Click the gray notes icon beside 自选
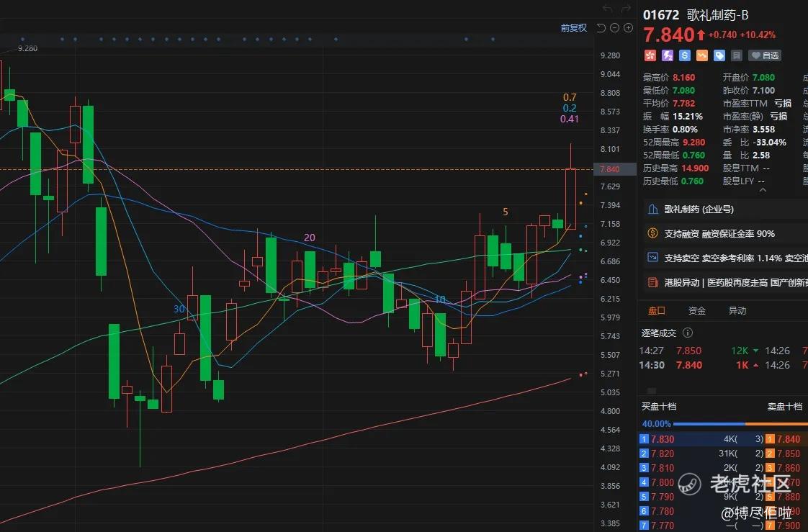The height and width of the screenshot is (532, 808). [x=737, y=55]
